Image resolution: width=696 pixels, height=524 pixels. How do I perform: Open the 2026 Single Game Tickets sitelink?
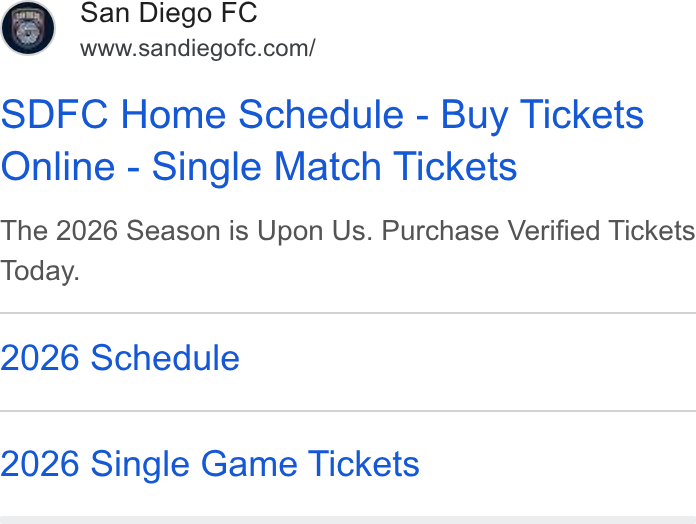(210, 464)
